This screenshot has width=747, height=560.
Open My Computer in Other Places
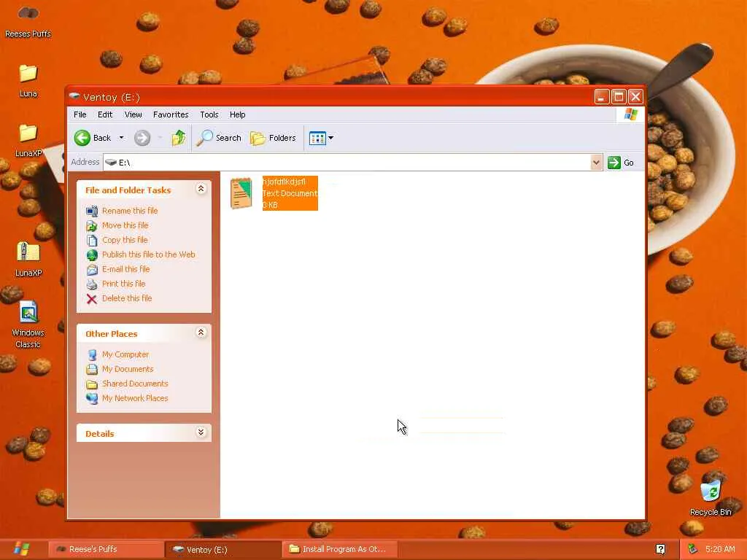pyautogui.click(x=125, y=355)
